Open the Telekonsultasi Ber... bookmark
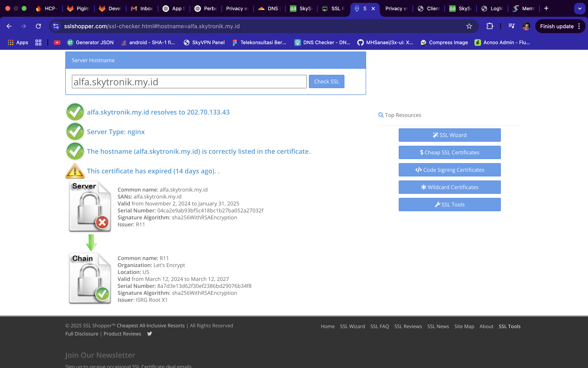 tap(259, 43)
